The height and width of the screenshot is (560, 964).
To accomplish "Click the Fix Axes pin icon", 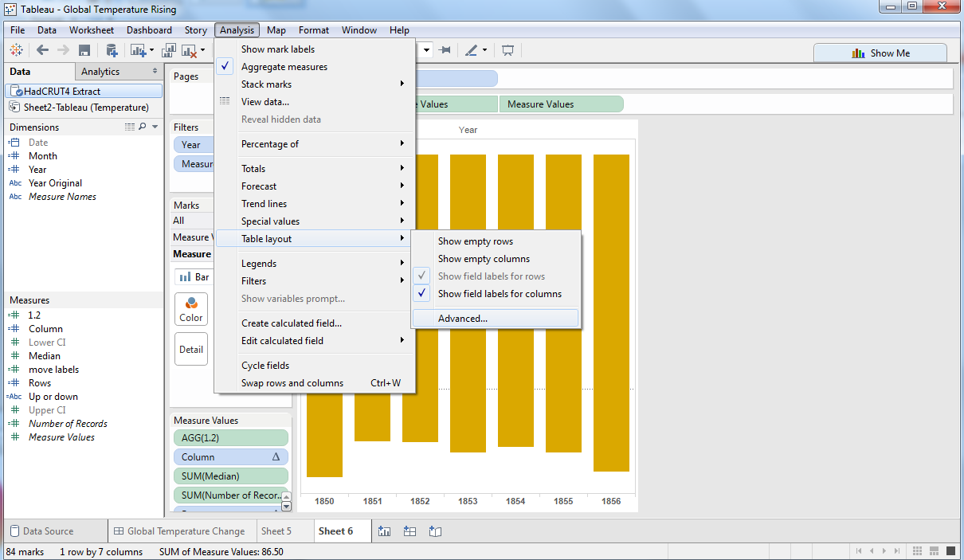I will point(445,50).
